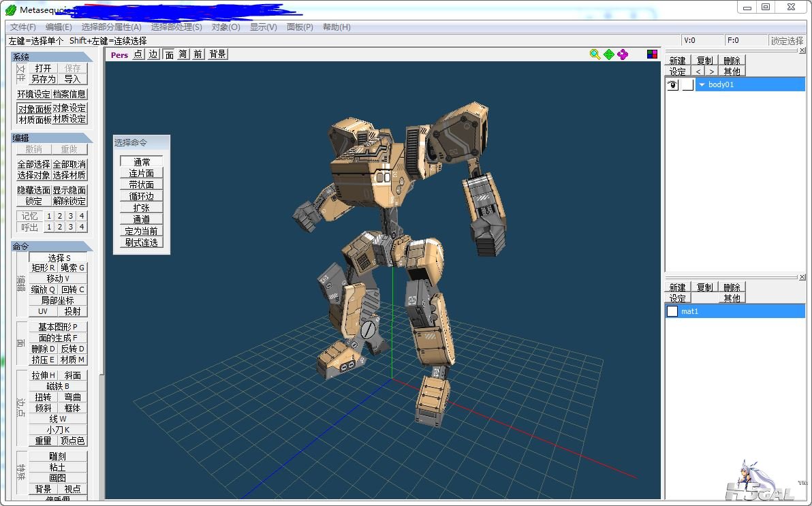Click the 导入 import button

[x=72, y=79]
